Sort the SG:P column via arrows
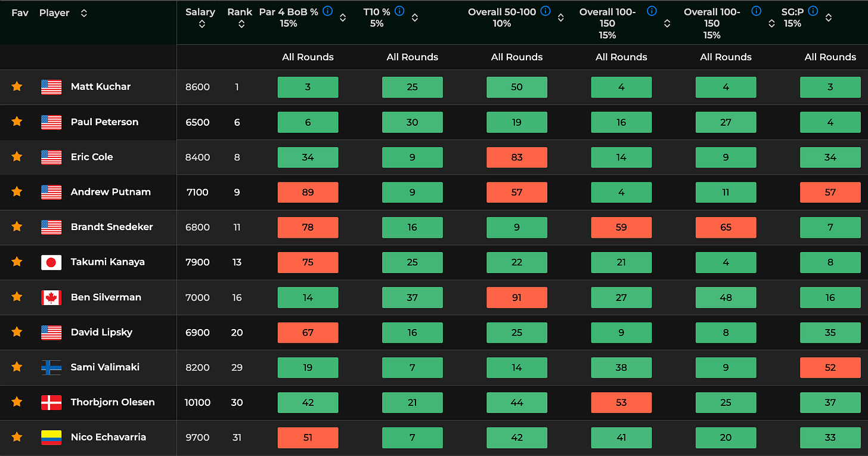The image size is (868, 456). tap(829, 18)
